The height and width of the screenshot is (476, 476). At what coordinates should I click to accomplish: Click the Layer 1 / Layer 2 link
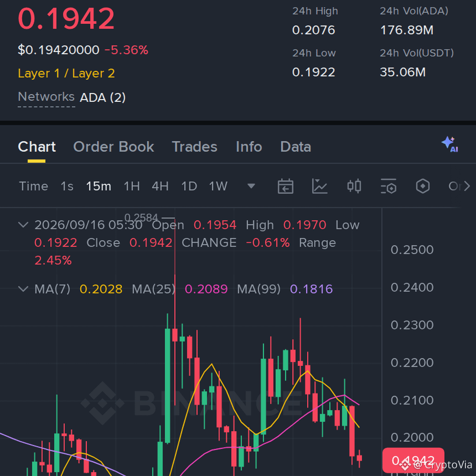click(66, 74)
